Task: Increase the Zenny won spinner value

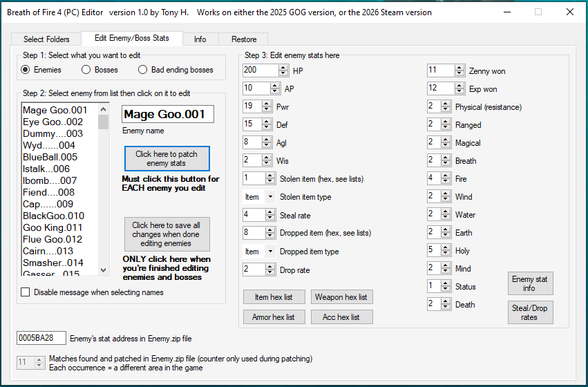Action: pos(459,68)
